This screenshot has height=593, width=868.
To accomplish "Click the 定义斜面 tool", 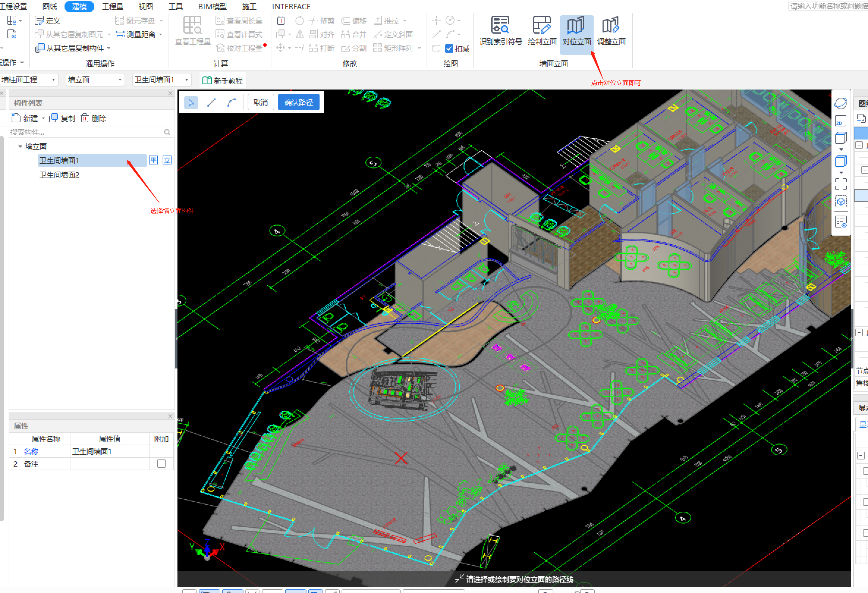I will (x=393, y=34).
